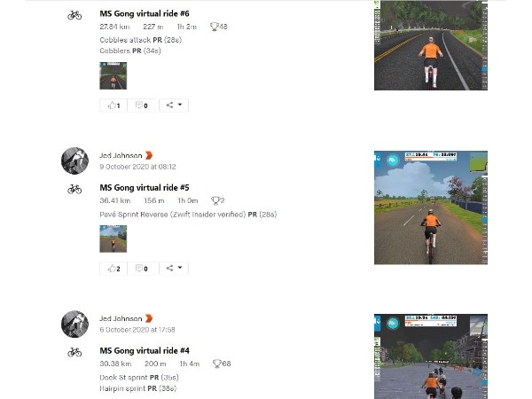View large Zwift screenshot for ride #5
532x399 pixels.
(x=431, y=207)
